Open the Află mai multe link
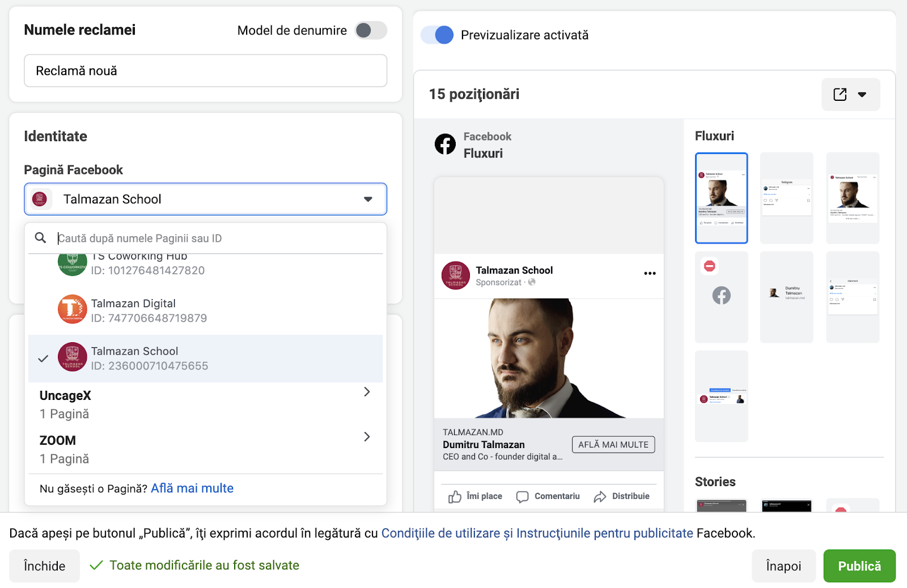 (x=192, y=488)
